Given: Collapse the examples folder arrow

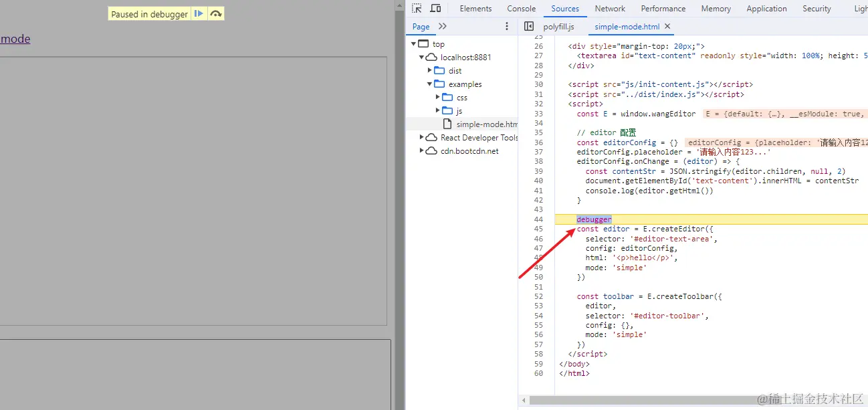Looking at the screenshot, I should click(x=430, y=84).
